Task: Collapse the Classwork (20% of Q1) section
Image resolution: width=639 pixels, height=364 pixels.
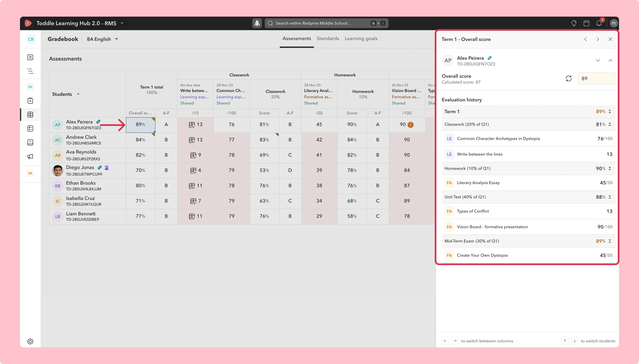Action: [610, 124]
